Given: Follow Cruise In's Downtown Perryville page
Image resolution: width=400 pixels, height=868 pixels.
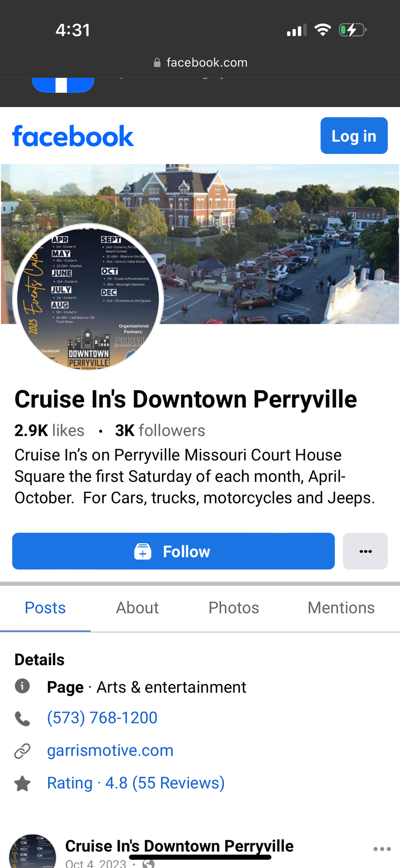Looking at the screenshot, I should (173, 551).
